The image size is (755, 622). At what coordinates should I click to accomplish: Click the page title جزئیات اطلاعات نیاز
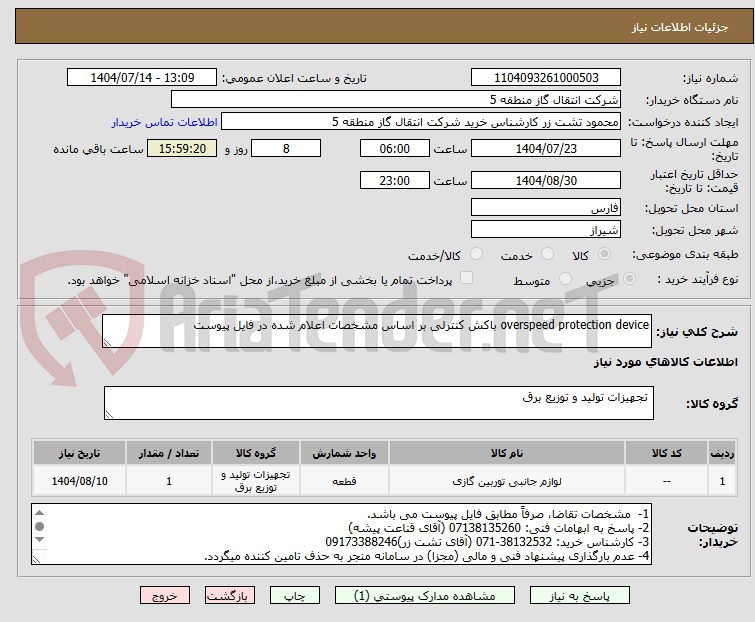point(679,27)
